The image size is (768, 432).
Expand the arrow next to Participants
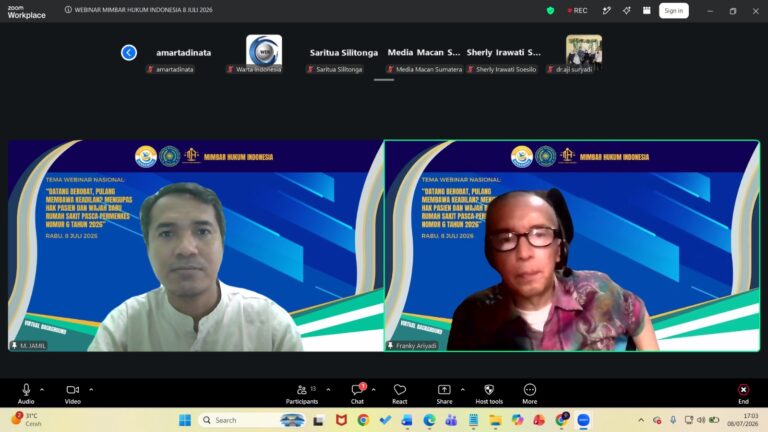click(328, 390)
